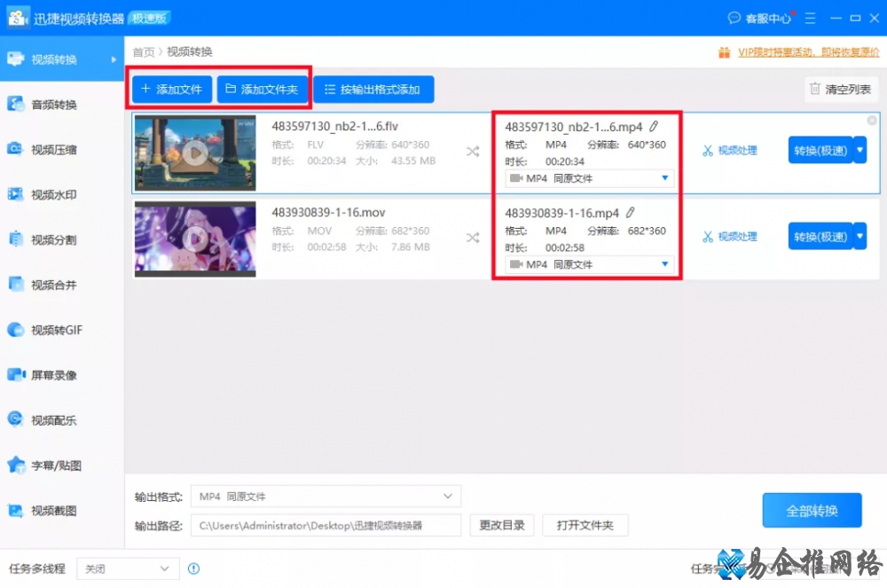Play the first video thumbnail preview
The image size is (887, 588).
193,151
